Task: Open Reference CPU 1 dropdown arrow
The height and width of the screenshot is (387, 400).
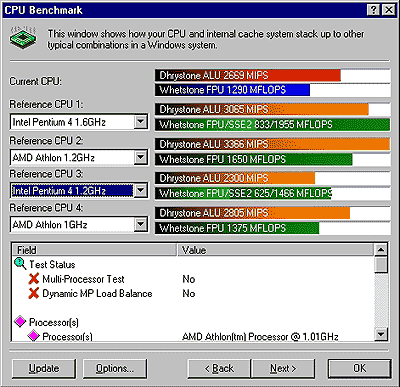Action: click(x=141, y=122)
